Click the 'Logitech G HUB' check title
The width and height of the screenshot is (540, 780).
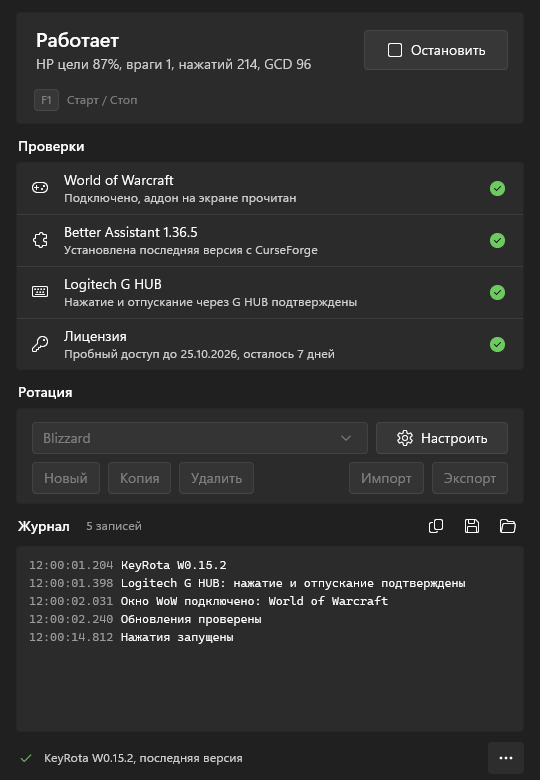(x=113, y=284)
